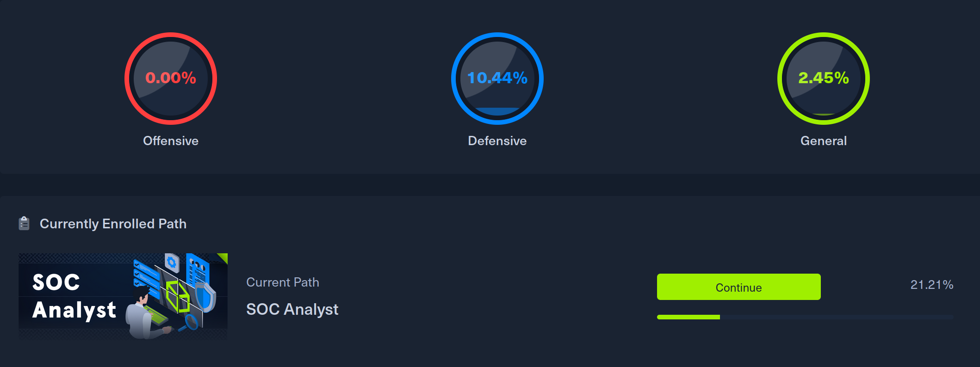Select the Offensive label
This screenshot has width=980, height=367.
(x=171, y=141)
